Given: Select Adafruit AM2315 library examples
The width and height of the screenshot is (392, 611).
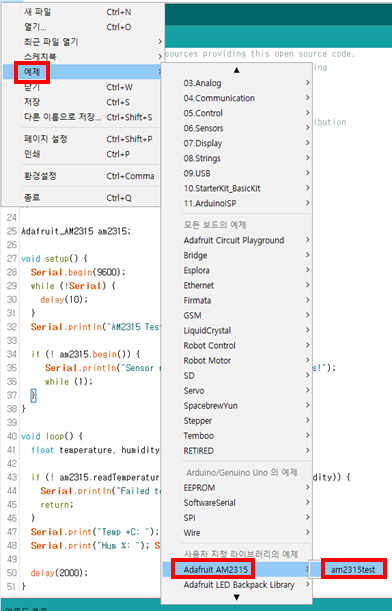Looking at the screenshot, I should [x=237, y=569].
